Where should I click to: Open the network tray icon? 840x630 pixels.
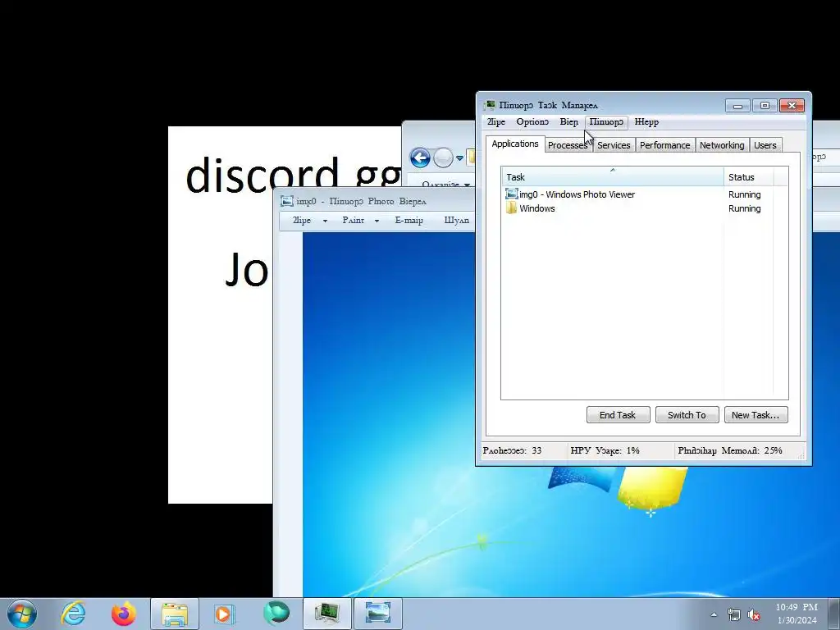point(733,615)
